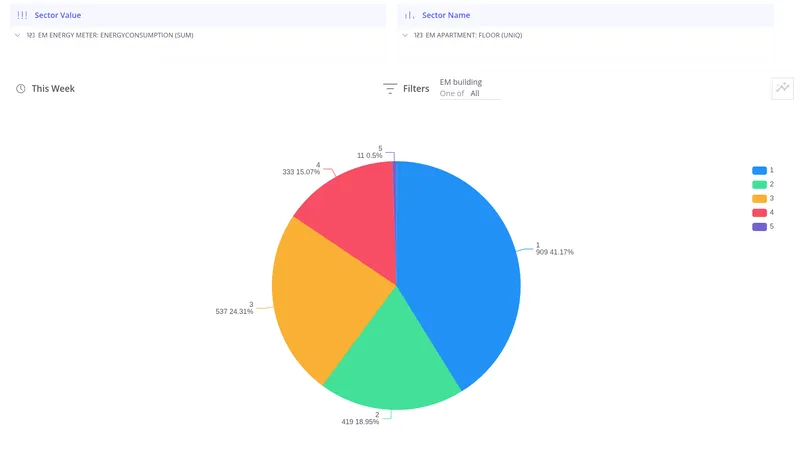Click the '11 0.5%' label
800x473 pixels.
tap(369, 155)
